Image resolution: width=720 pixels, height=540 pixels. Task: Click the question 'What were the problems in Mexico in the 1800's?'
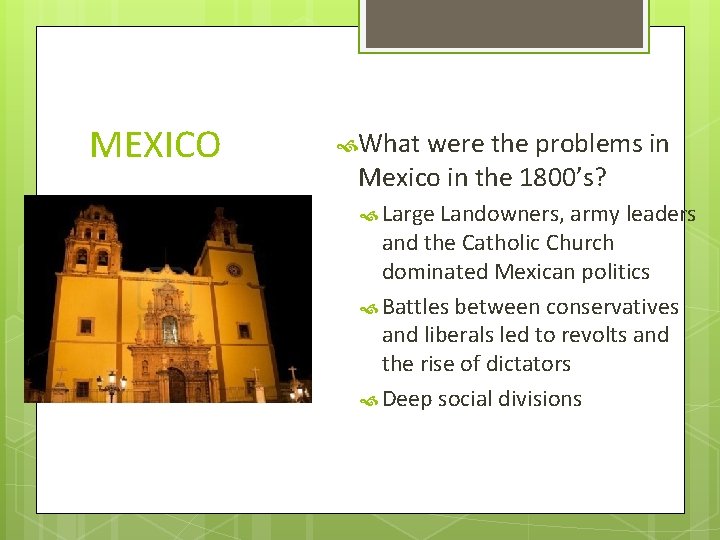pyautogui.click(x=513, y=160)
